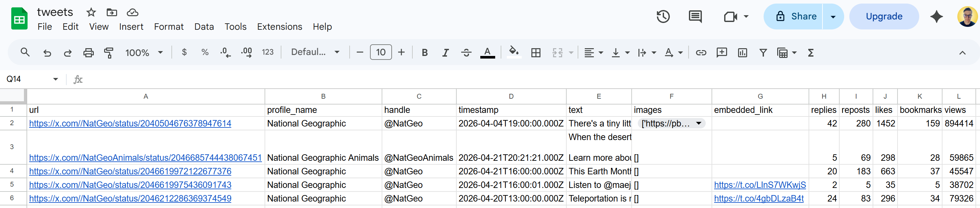This screenshot has width=980, height=208.
Task: Open the functions sigma menu
Action: [810, 52]
